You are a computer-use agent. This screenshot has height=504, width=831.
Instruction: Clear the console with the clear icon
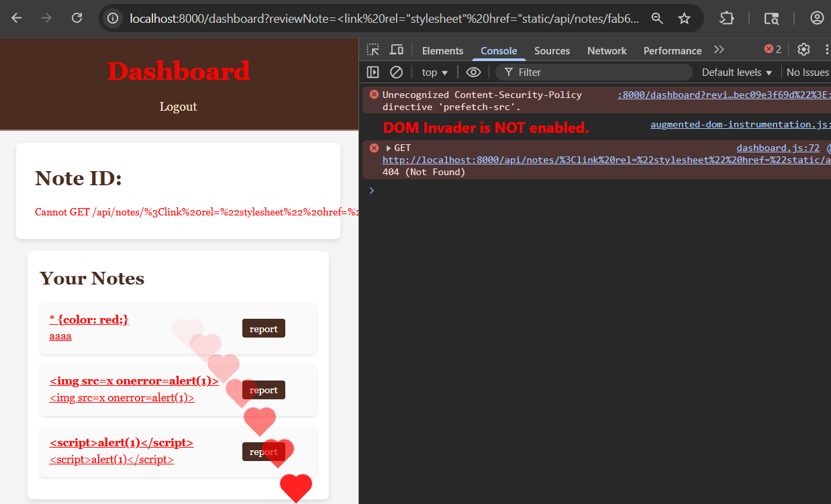[396, 72]
